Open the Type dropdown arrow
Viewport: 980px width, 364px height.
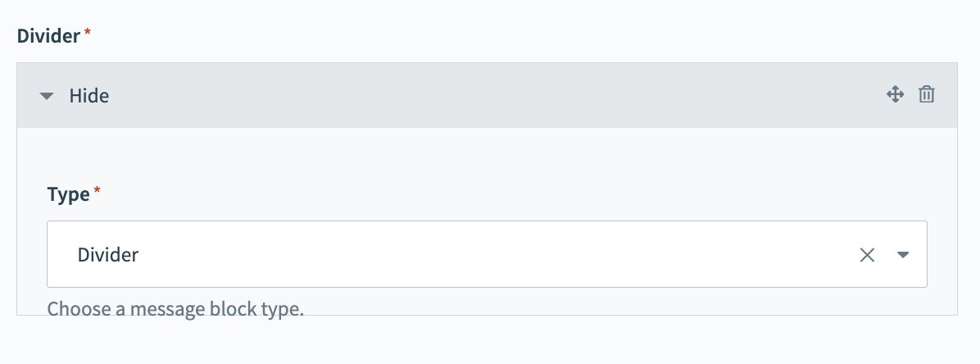coord(902,254)
